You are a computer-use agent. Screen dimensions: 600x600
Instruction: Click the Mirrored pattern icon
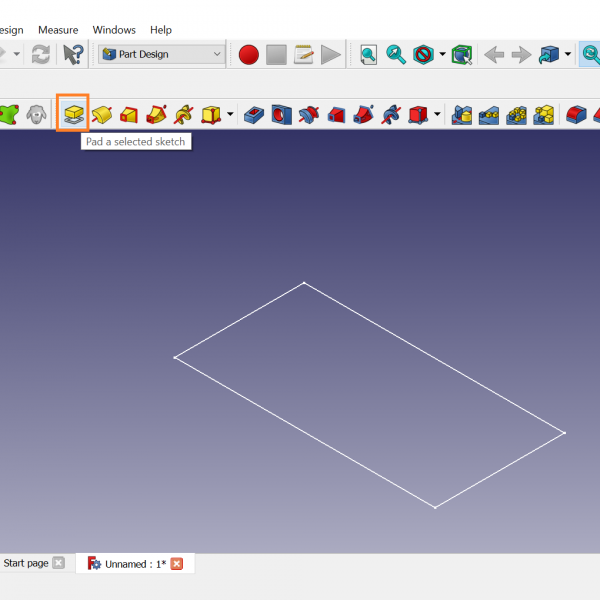(462, 115)
